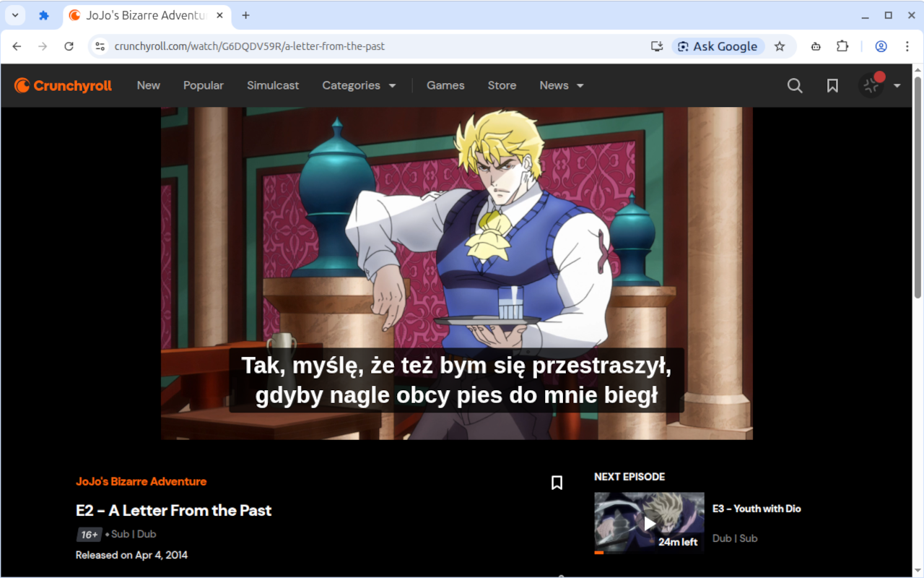This screenshot has width=924, height=578.
Task: Open the user profile avatar
Action: pos(871,85)
